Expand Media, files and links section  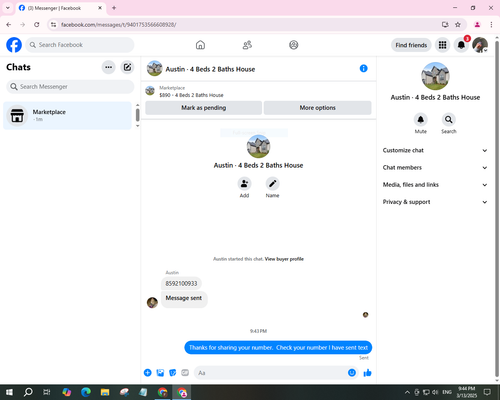pos(435,185)
